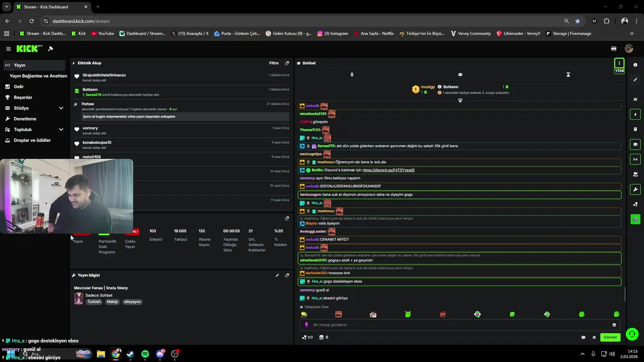Pop out the Yayın bilgisi panel
The height and width of the screenshot is (362, 644).
pyautogui.click(x=287, y=276)
